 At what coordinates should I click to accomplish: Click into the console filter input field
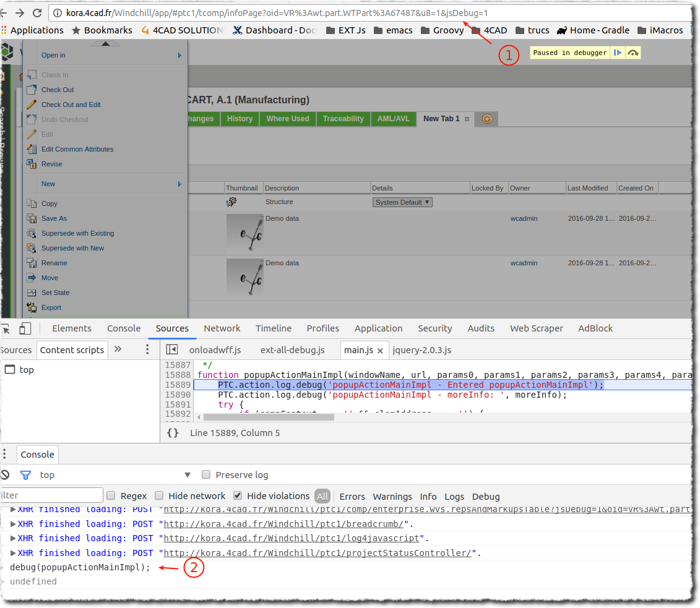coord(51,495)
